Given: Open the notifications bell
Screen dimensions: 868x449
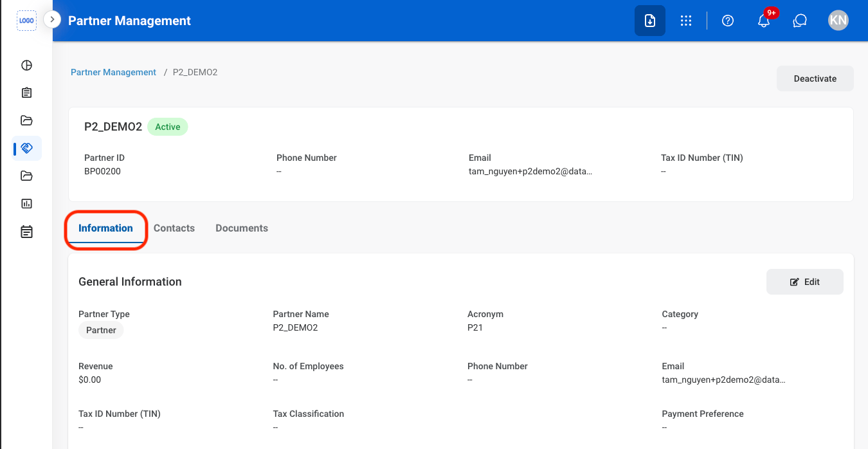Looking at the screenshot, I should click(764, 21).
